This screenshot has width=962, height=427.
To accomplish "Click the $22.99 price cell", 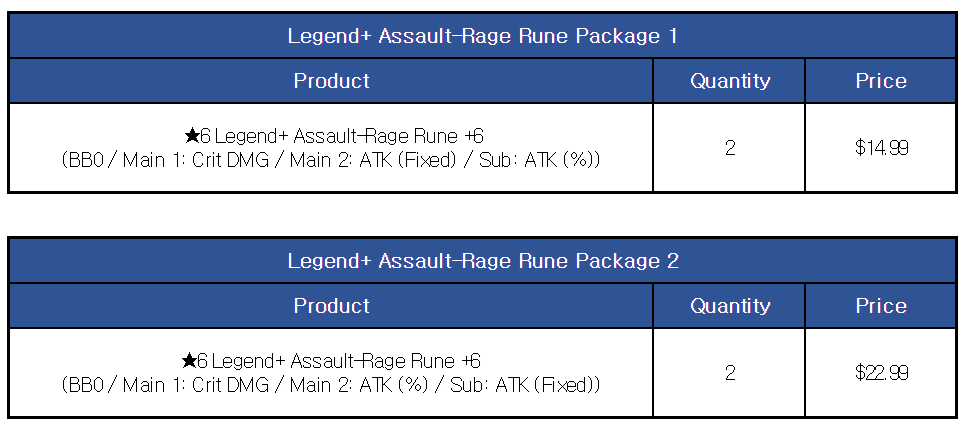I will pyautogui.click(x=881, y=373).
